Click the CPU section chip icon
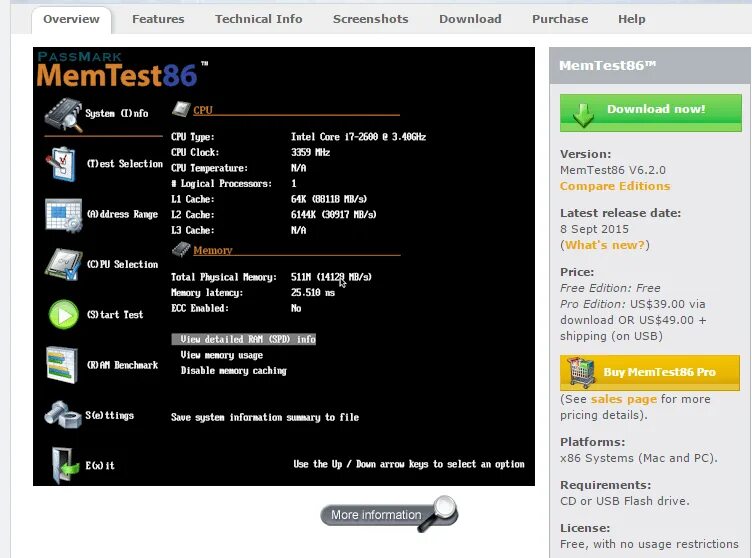Image resolution: width=752 pixels, height=558 pixels. [x=181, y=109]
